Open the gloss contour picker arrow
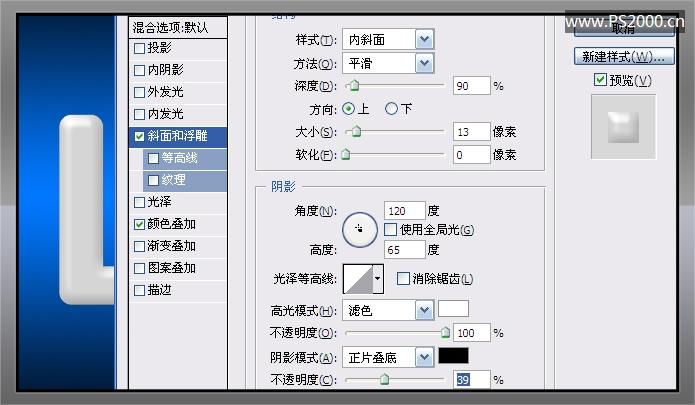This screenshot has width=695, height=405. click(x=378, y=279)
